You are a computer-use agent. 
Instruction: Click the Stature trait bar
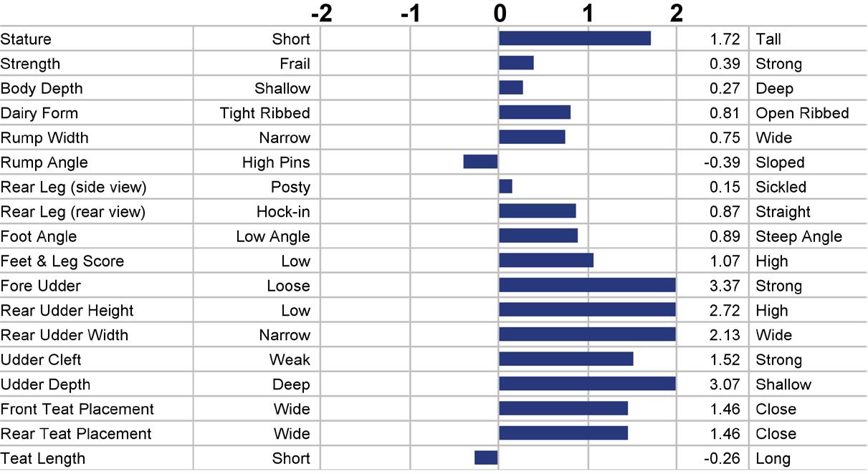(x=575, y=39)
